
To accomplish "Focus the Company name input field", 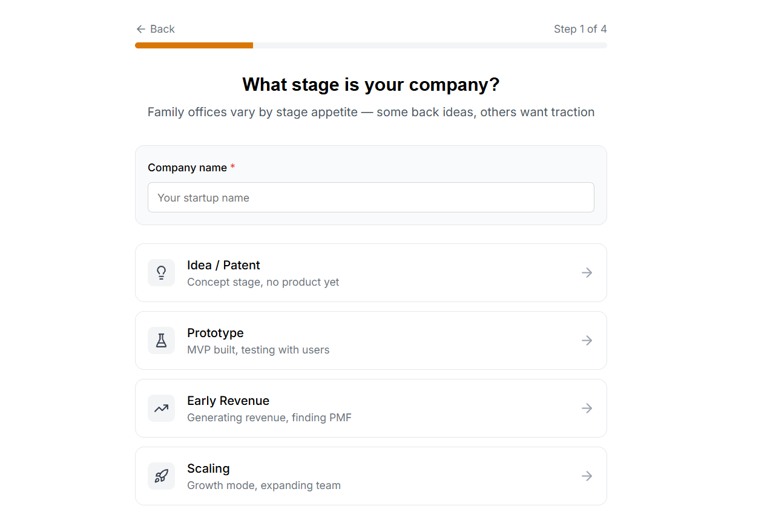I will pos(370,198).
